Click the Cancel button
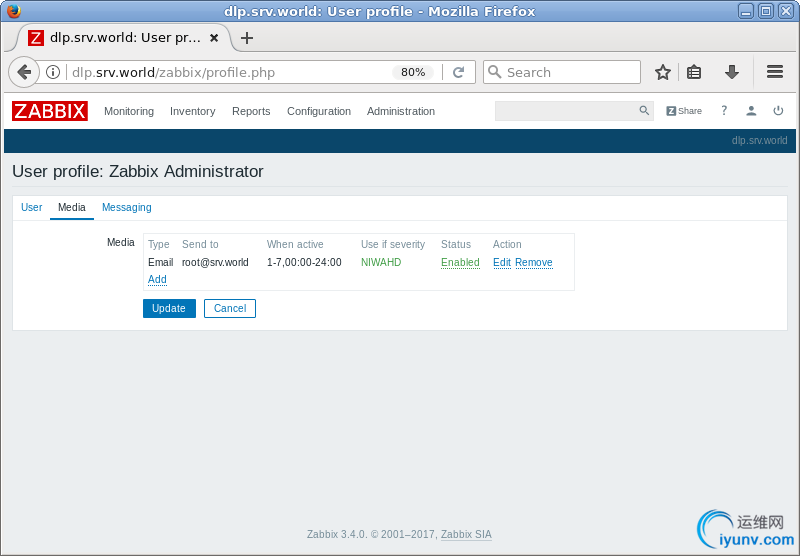Screen dimensions: 800x556 tap(230, 308)
